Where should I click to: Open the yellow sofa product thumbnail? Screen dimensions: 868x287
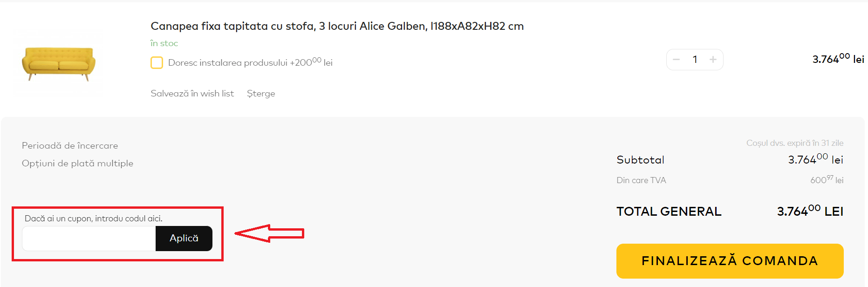tap(59, 64)
